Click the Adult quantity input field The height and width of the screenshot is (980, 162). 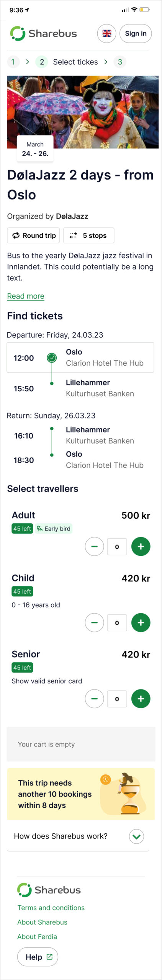(x=117, y=546)
